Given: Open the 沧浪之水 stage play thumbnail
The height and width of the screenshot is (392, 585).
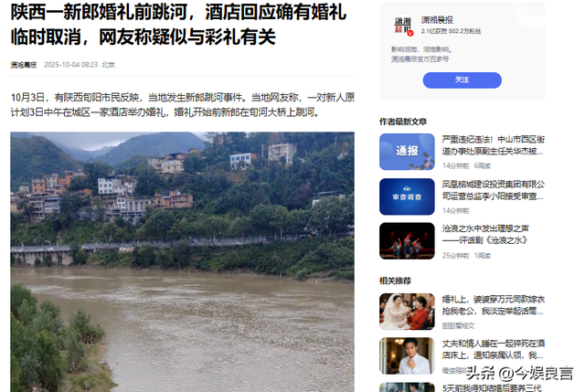Looking at the screenshot, I should [407, 241].
